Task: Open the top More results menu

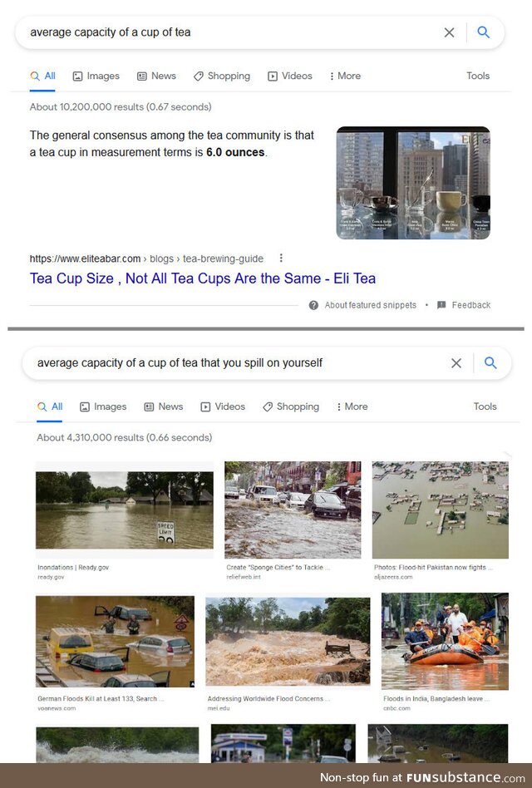Action: [345, 76]
